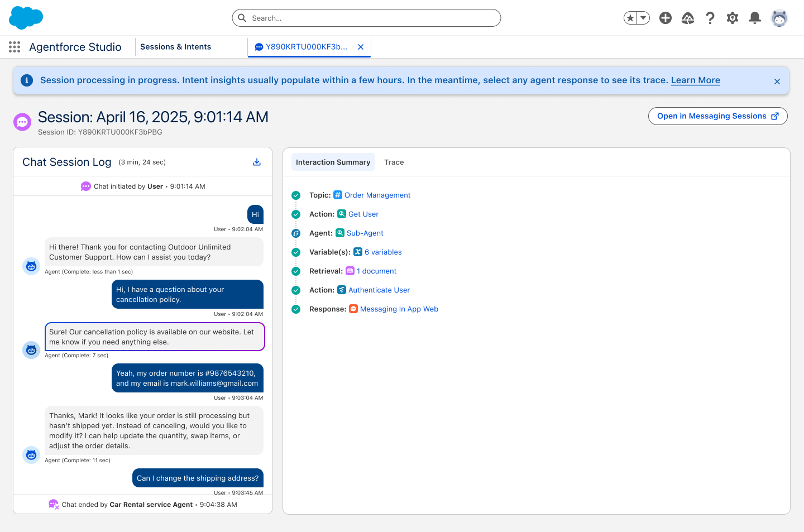Open the Setup gear icon
The width and height of the screenshot is (804, 532).
pos(733,18)
